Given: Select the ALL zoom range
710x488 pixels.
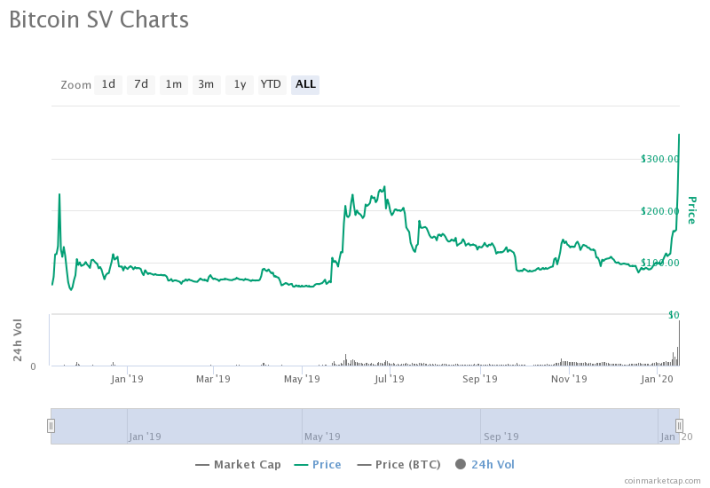Looking at the screenshot, I should pos(305,85).
